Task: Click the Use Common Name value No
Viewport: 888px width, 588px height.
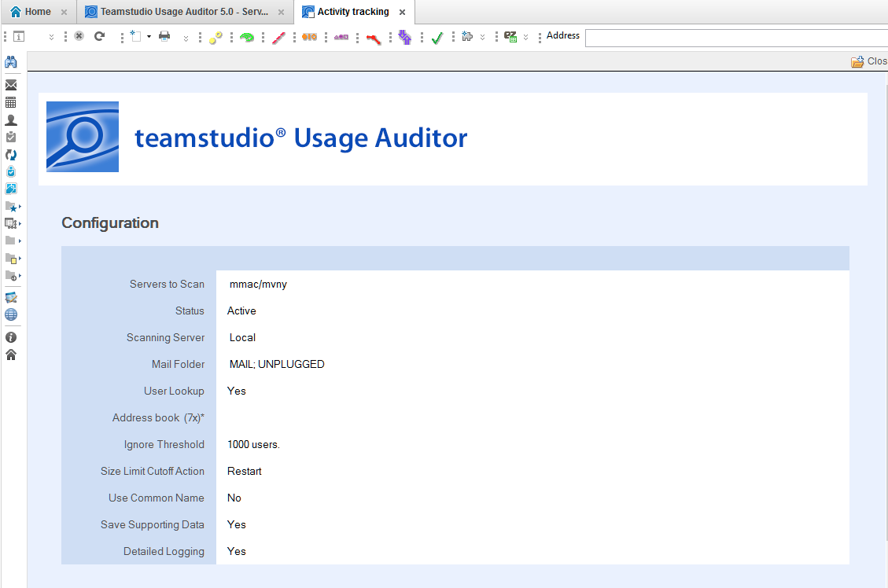Action: coord(234,498)
